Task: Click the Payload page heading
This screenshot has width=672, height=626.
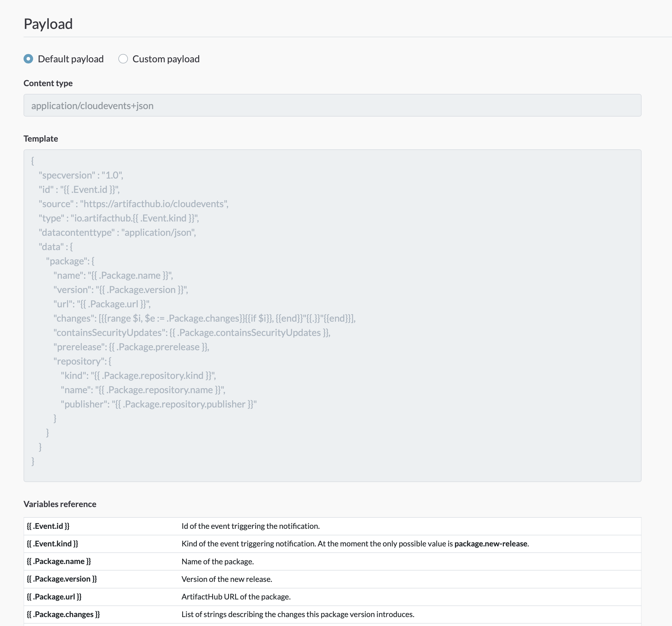Action: 48,23
